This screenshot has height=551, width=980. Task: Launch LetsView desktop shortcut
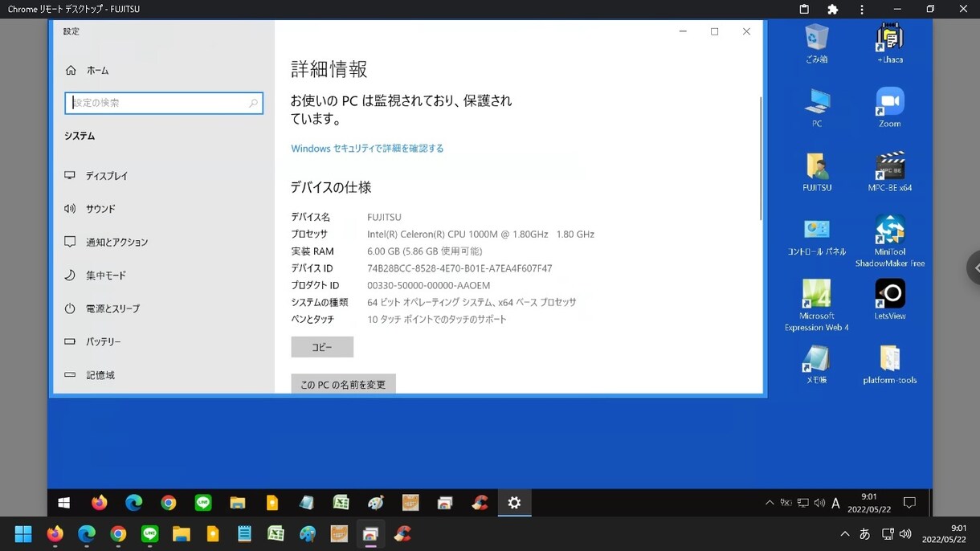tap(890, 300)
